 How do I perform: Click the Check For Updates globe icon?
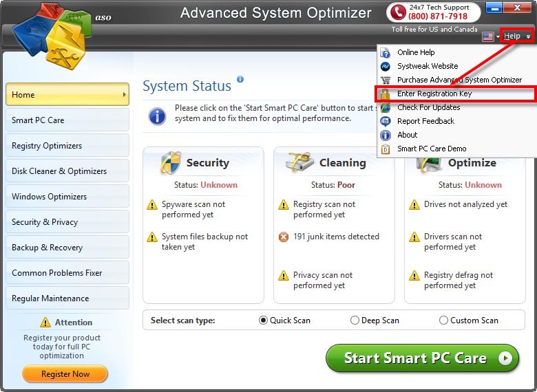(x=386, y=107)
